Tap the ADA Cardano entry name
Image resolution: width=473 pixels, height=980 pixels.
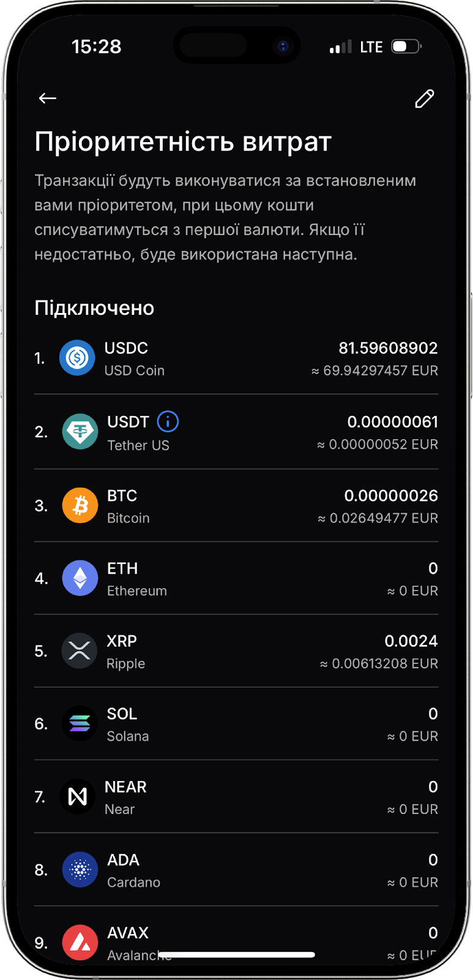[133, 870]
